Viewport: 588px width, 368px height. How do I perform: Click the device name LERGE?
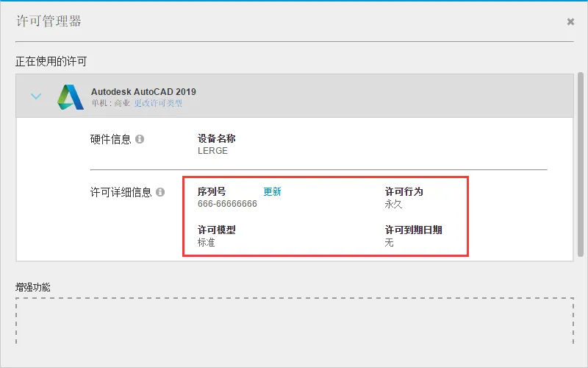coord(212,151)
